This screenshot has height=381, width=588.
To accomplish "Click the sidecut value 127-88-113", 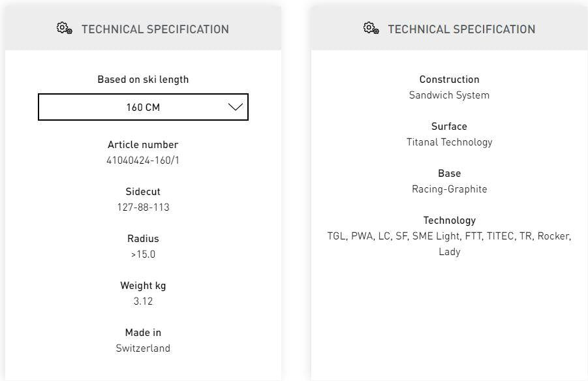I will 143,207.
